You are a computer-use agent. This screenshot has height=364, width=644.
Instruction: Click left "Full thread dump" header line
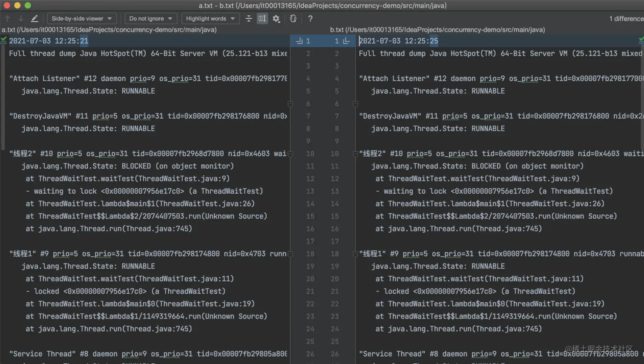148,53
